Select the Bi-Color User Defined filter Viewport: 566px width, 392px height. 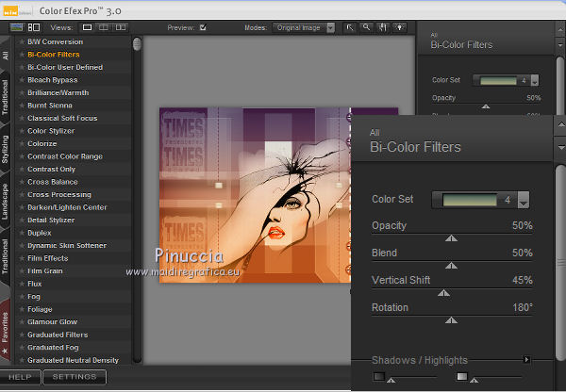(65, 68)
